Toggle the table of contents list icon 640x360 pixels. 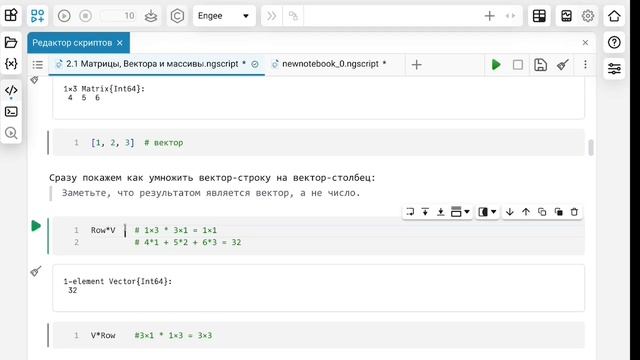(x=38, y=64)
